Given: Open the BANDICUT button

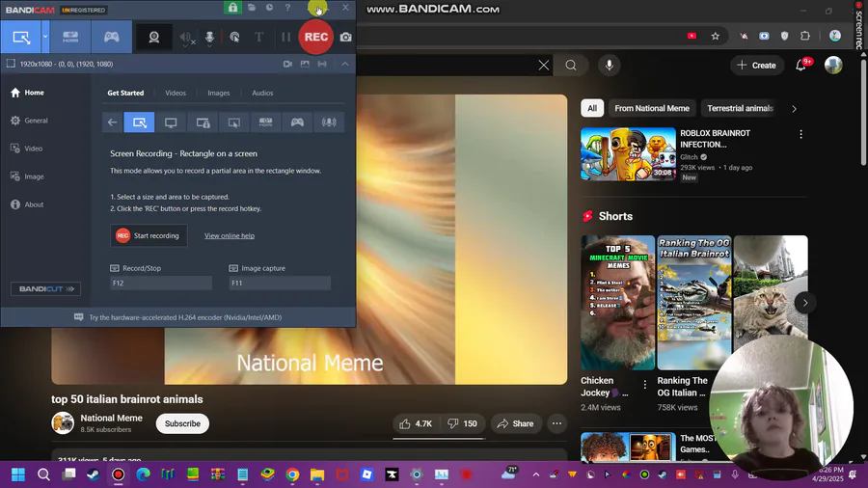Looking at the screenshot, I should tap(46, 288).
